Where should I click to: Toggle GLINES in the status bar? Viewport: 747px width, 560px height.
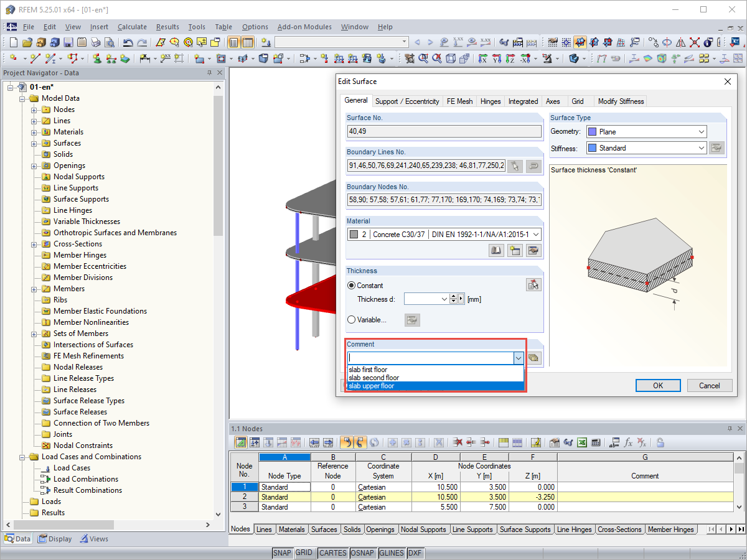[392, 553]
